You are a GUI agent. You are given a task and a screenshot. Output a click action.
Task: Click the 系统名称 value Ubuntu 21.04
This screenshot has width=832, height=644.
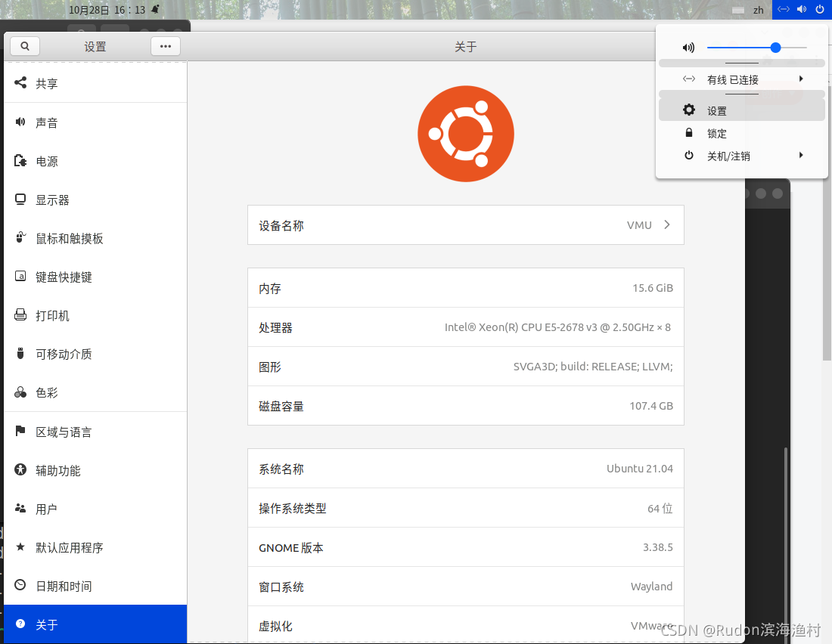pyautogui.click(x=639, y=469)
